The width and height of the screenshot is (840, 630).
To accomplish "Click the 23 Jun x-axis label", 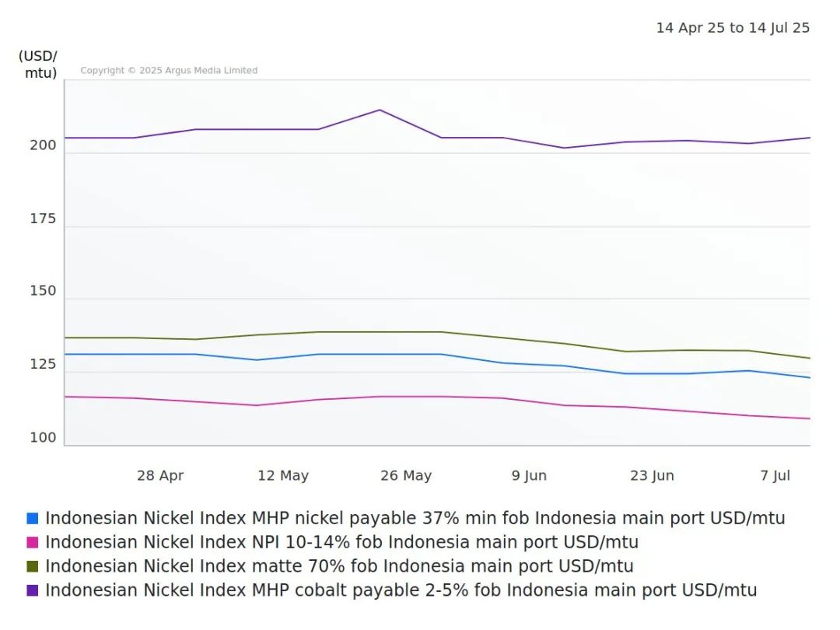I will (652, 475).
